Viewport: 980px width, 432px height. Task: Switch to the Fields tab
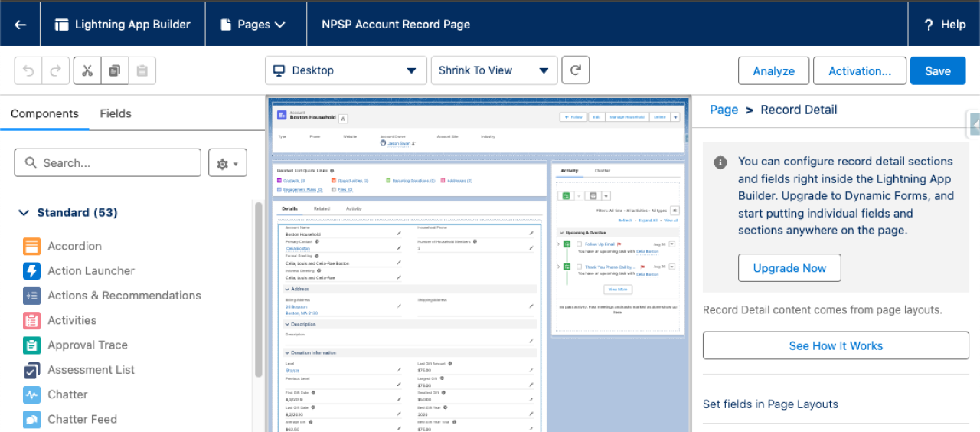pos(116,113)
